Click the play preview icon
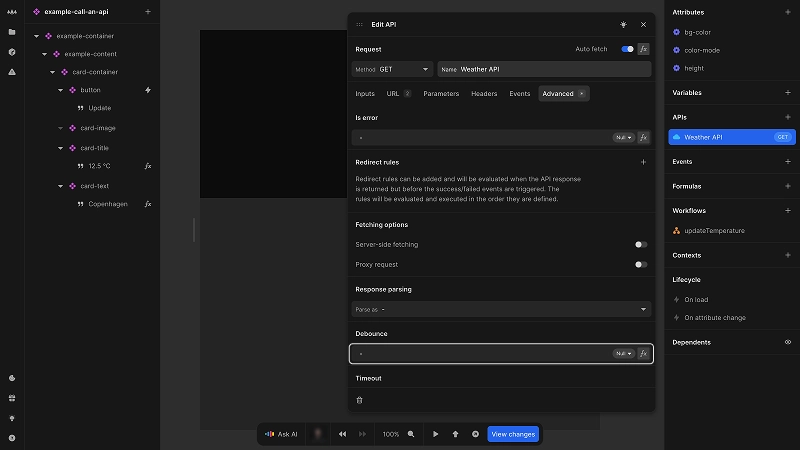 435,434
